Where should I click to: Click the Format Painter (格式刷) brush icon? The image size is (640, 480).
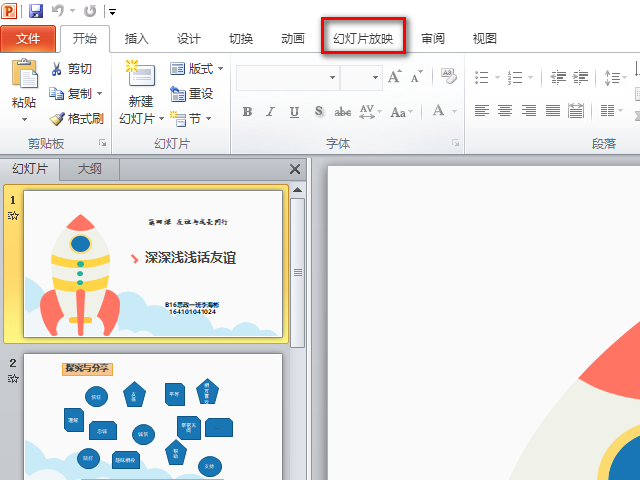57,119
